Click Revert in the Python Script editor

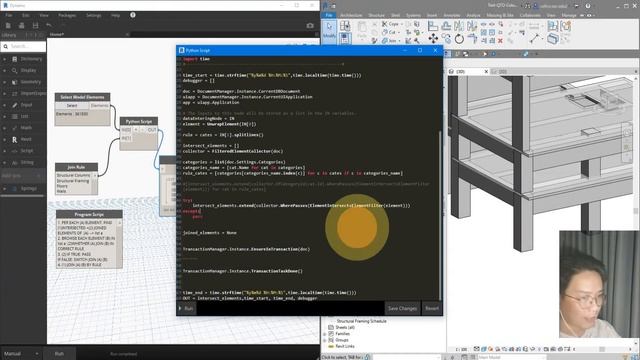432,309
